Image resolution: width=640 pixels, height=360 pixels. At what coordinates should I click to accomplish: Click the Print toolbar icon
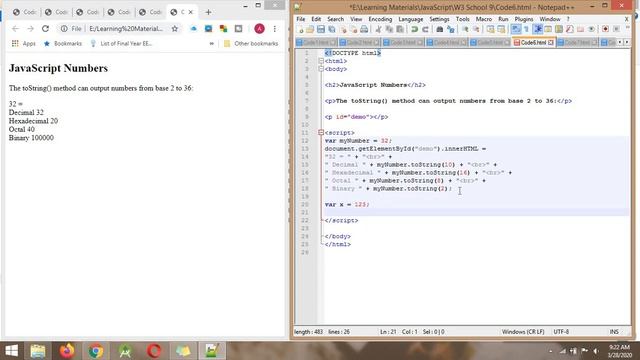click(x=364, y=29)
